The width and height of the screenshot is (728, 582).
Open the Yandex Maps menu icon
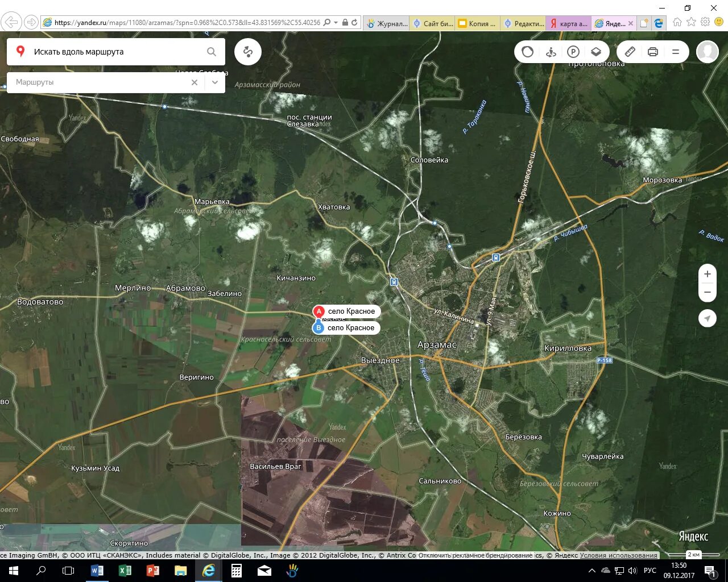tap(676, 52)
